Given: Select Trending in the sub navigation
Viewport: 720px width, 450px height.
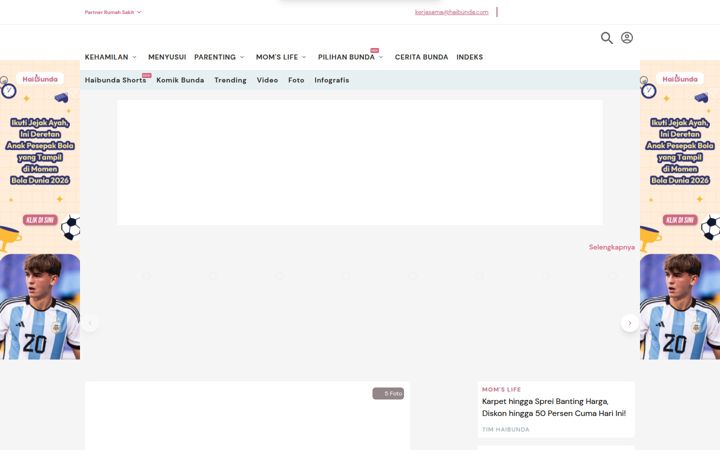Looking at the screenshot, I should point(231,80).
